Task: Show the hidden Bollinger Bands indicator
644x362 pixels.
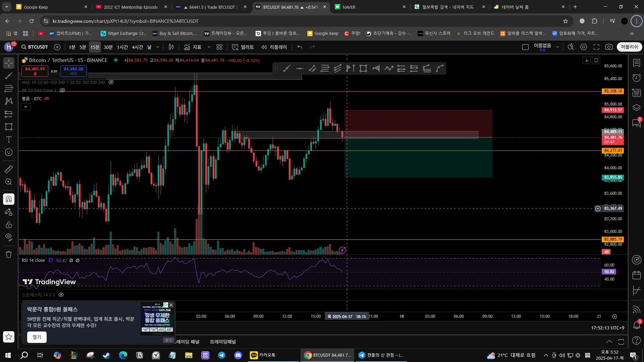Action: pyautogui.click(x=62, y=90)
